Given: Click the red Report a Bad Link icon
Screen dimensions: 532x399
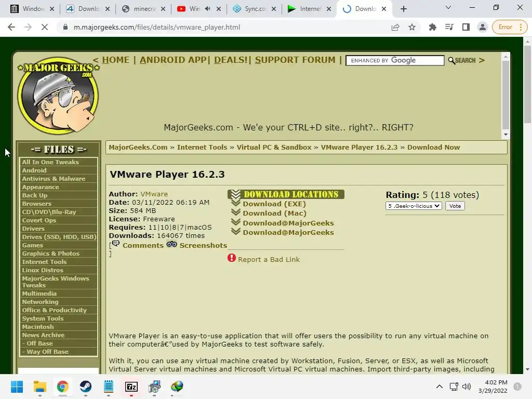Looking at the screenshot, I should coord(231,258).
